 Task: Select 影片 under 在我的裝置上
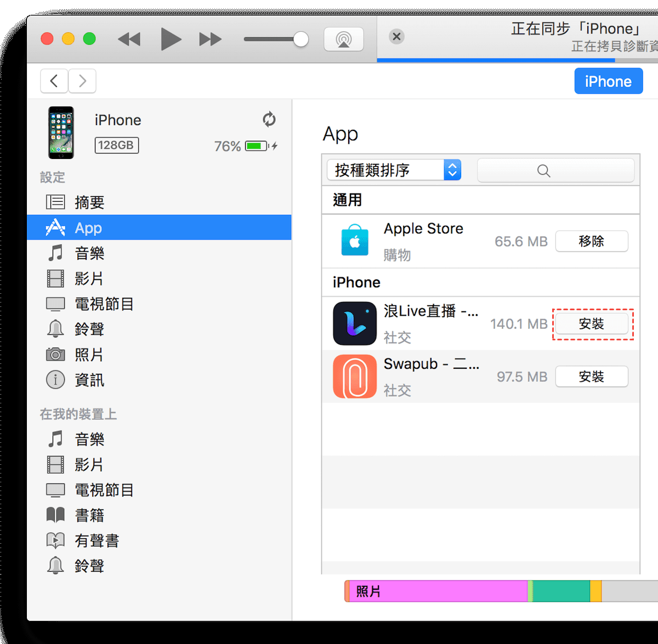159,465
